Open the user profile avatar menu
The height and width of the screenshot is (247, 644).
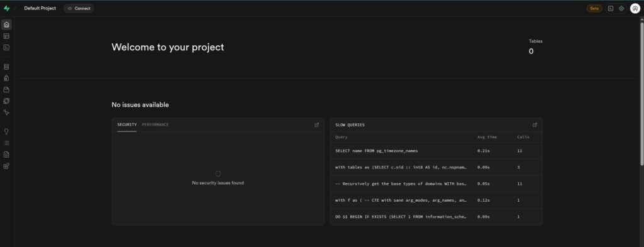635,8
